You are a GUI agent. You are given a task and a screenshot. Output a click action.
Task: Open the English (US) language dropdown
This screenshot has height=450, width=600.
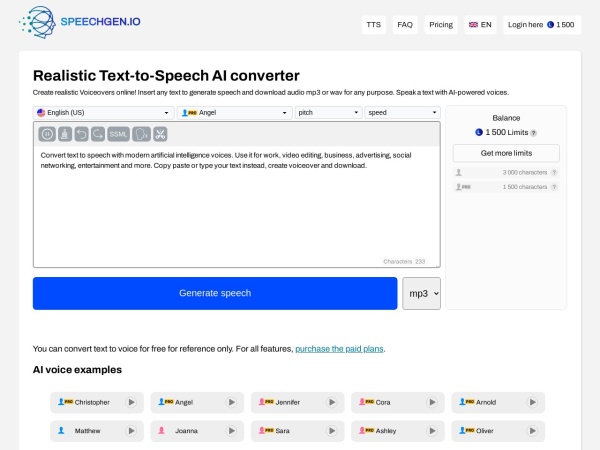[x=104, y=113]
